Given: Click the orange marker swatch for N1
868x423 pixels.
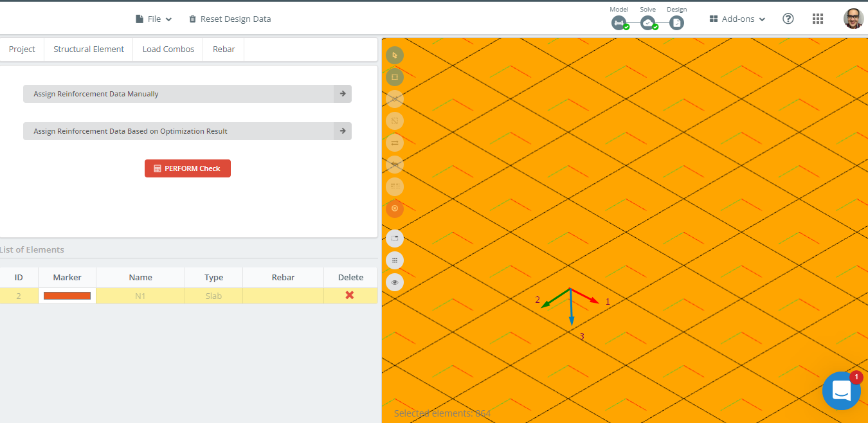Looking at the screenshot, I should tap(67, 296).
